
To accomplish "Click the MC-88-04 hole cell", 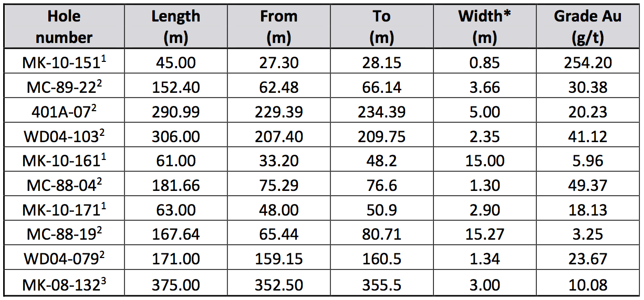I will click(65, 186).
